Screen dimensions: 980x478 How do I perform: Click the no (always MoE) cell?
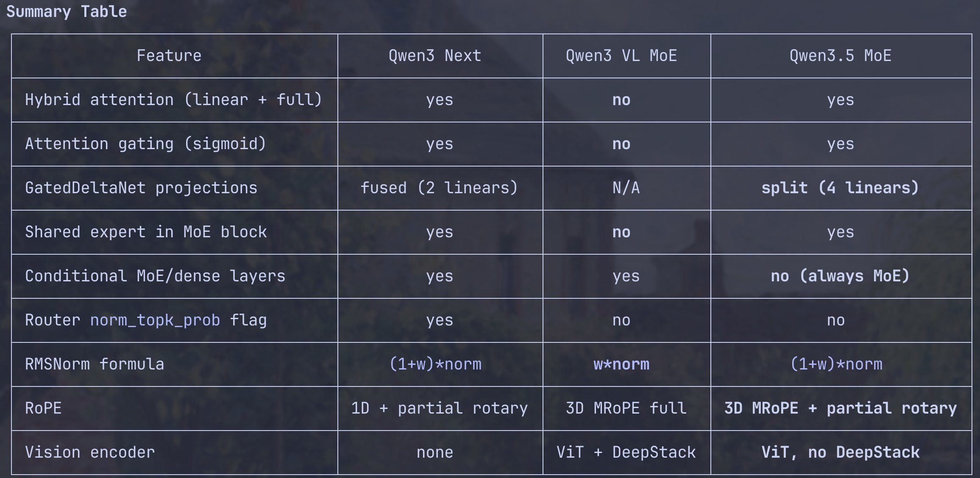pyautogui.click(x=840, y=276)
